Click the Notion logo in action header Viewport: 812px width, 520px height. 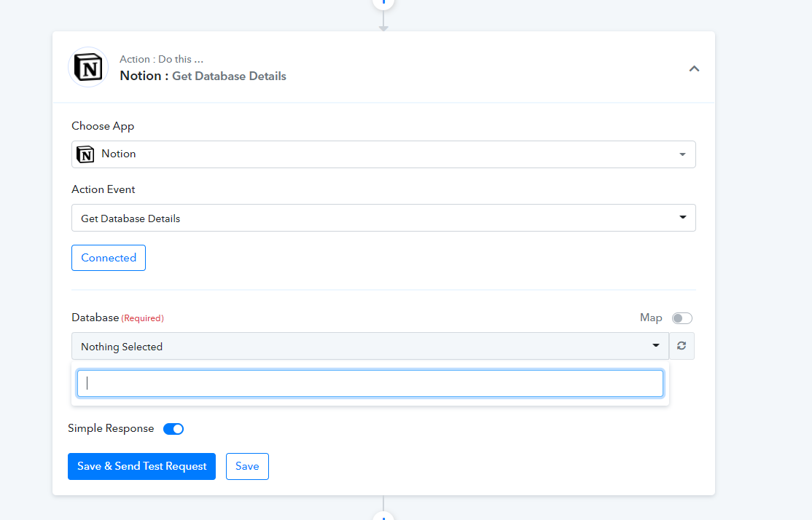pyautogui.click(x=88, y=67)
